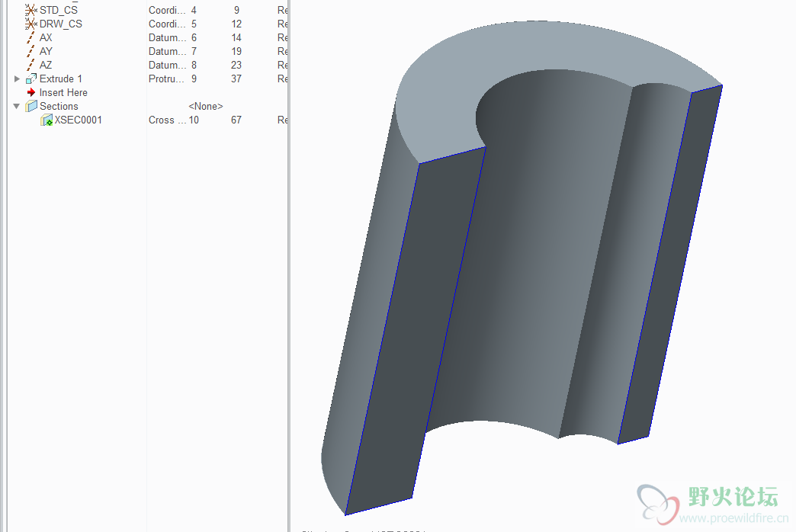
Task: Click feature ID 19 in AY row
Action: [236, 51]
